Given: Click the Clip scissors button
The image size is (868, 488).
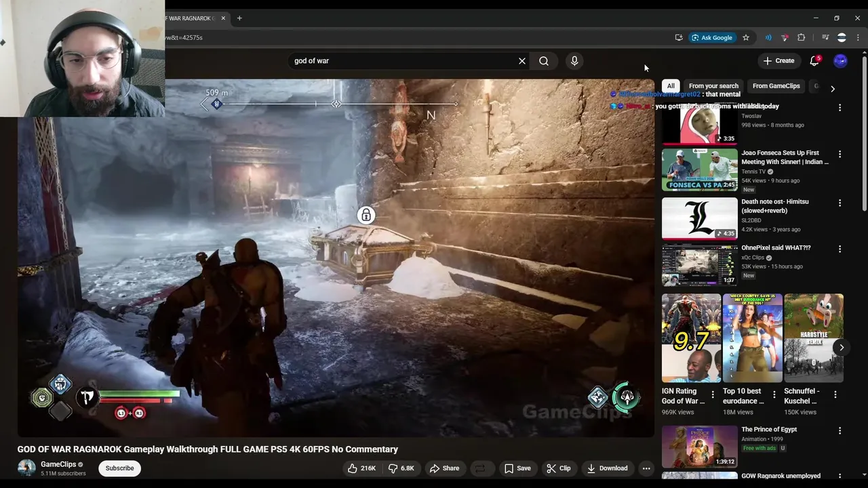Looking at the screenshot, I should [x=559, y=468].
